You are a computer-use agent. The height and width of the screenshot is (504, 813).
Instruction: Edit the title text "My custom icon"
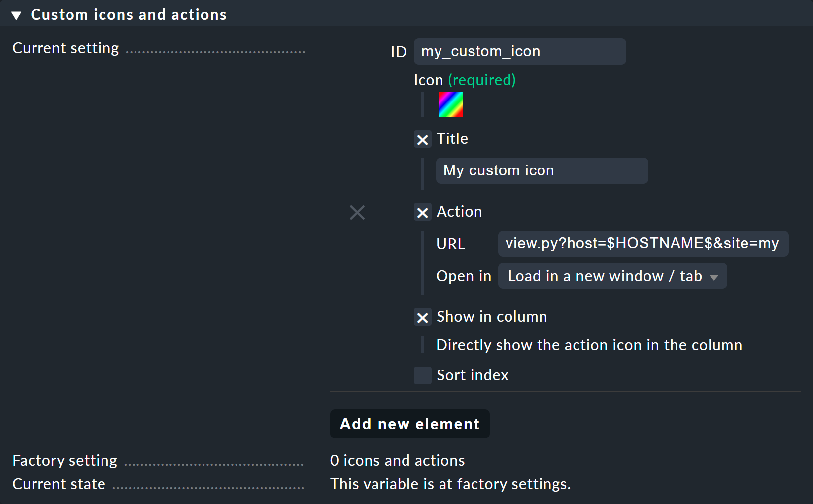[542, 170]
